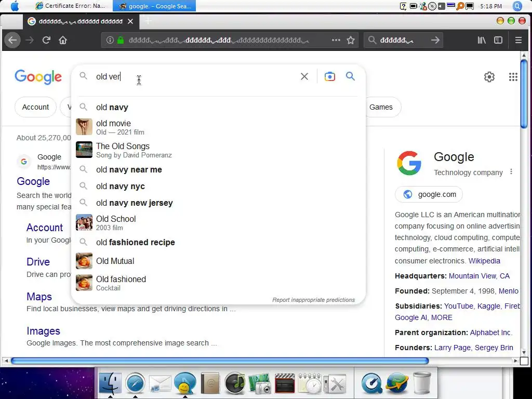
Task: Open the google.com button in knowledge panel
Action: point(429,194)
